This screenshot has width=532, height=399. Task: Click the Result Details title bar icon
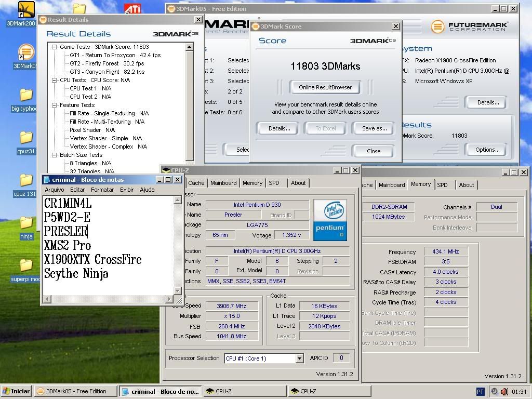point(43,20)
